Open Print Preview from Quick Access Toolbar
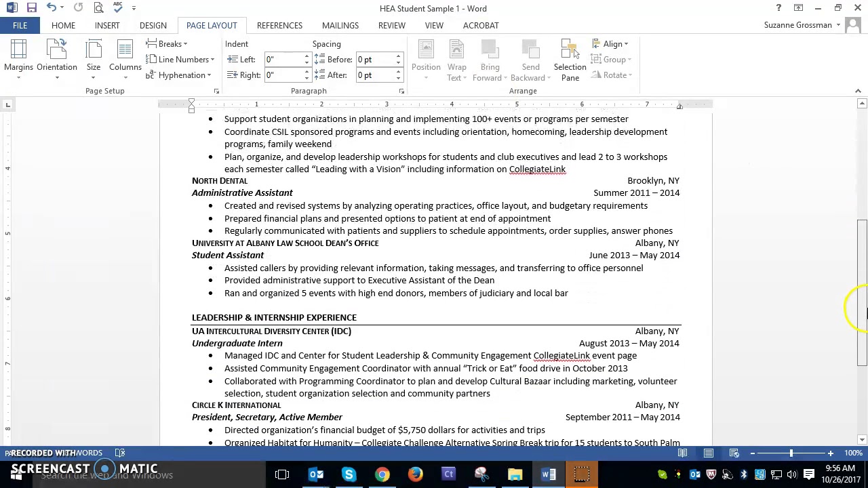The height and width of the screenshot is (488, 868). click(x=99, y=8)
